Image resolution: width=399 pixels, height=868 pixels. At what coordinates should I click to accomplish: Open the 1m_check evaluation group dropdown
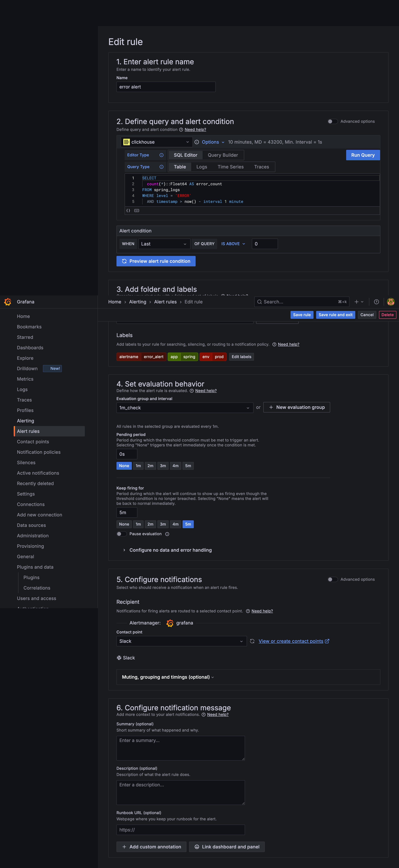click(184, 407)
